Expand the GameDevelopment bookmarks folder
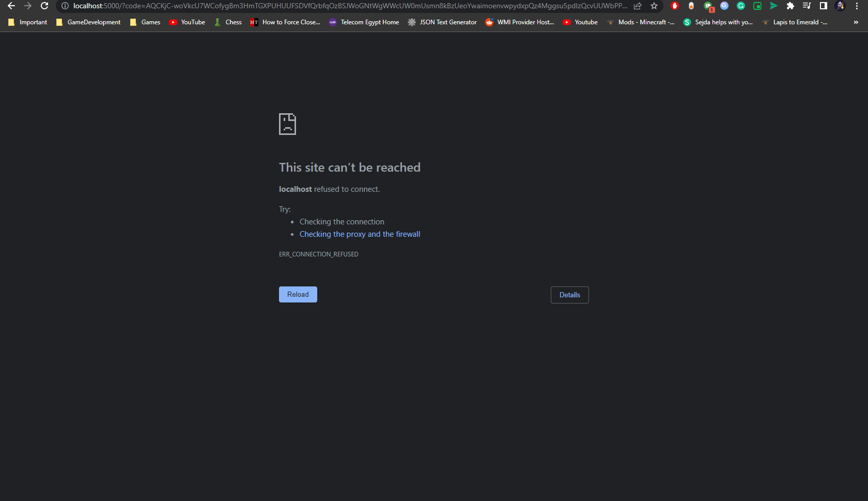 click(88, 22)
